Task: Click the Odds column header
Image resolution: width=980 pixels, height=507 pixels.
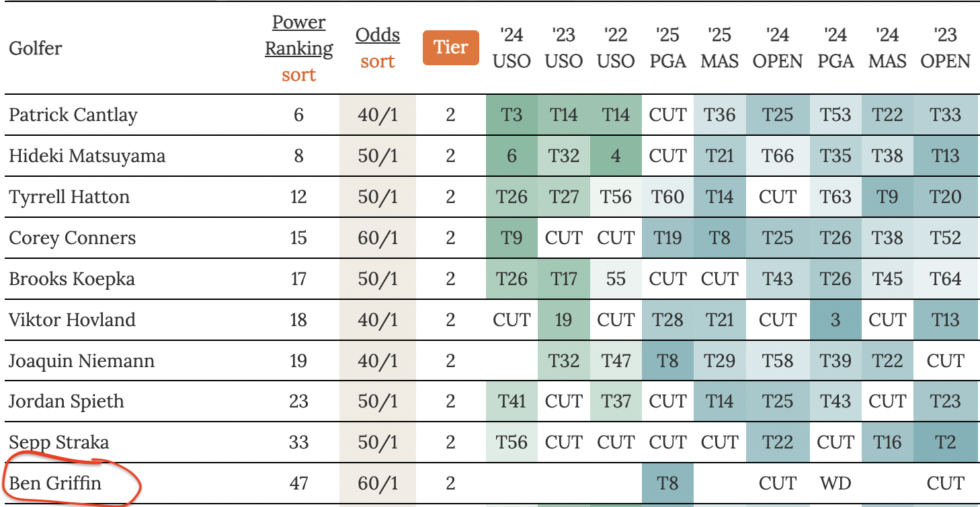Action: (377, 35)
